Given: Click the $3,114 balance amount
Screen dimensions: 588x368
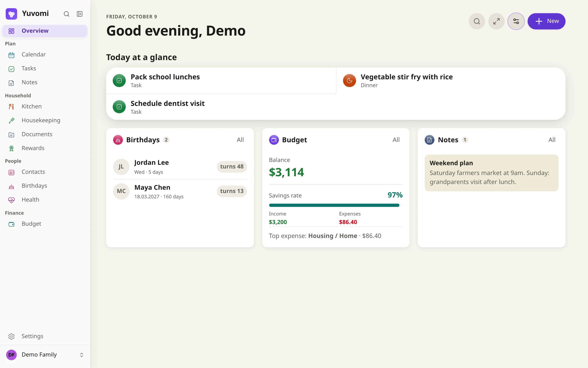Looking at the screenshot, I should tap(286, 172).
